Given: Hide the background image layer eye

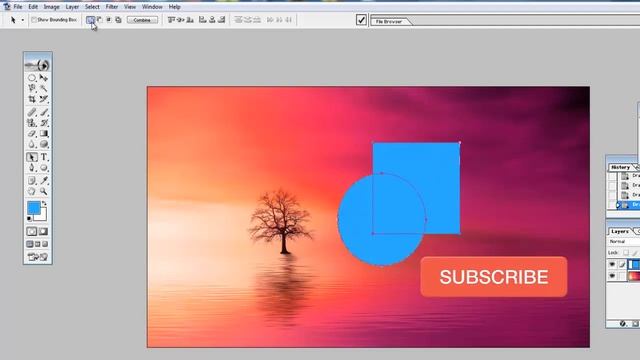Looking at the screenshot, I should point(612,276).
